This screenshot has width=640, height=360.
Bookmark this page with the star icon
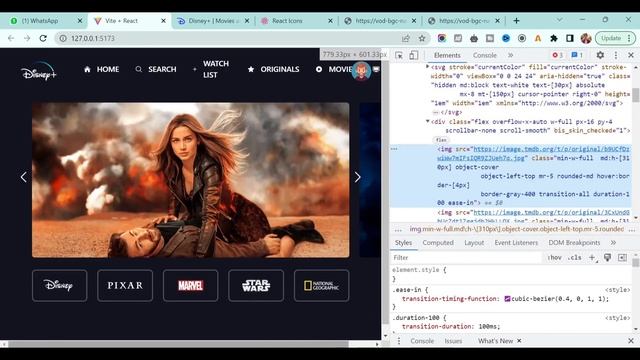point(422,38)
